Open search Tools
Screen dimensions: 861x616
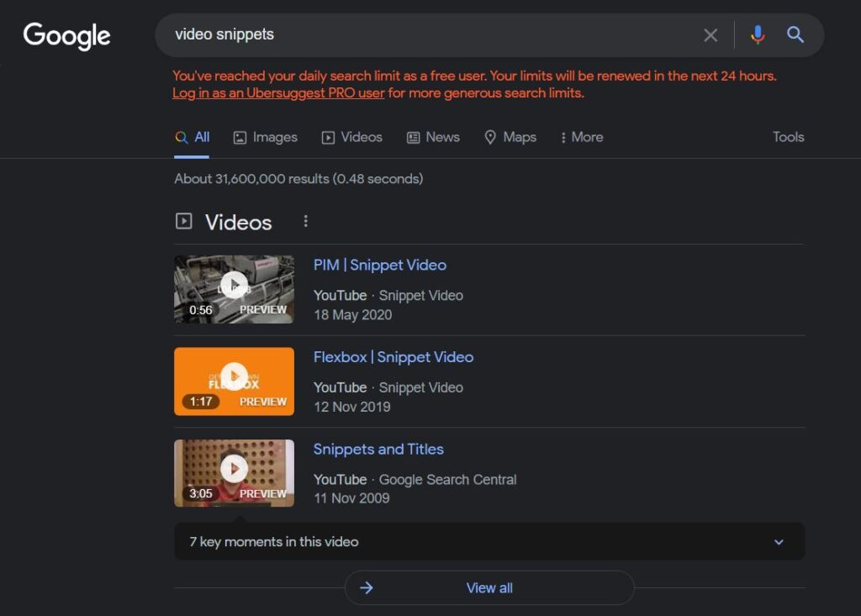[788, 137]
